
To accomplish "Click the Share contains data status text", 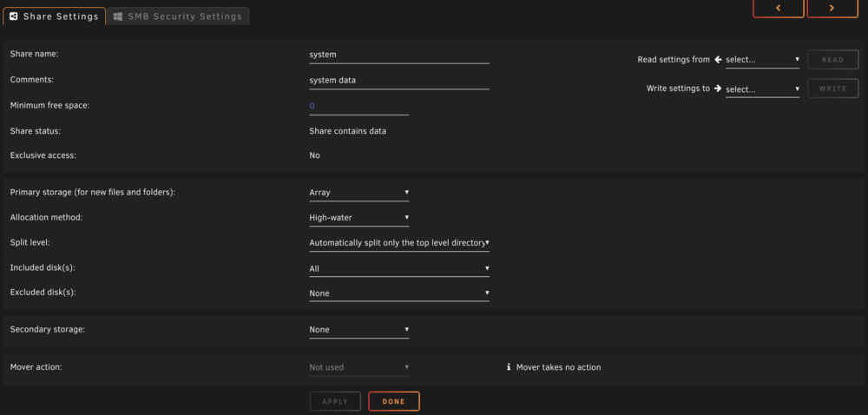I will [348, 132].
